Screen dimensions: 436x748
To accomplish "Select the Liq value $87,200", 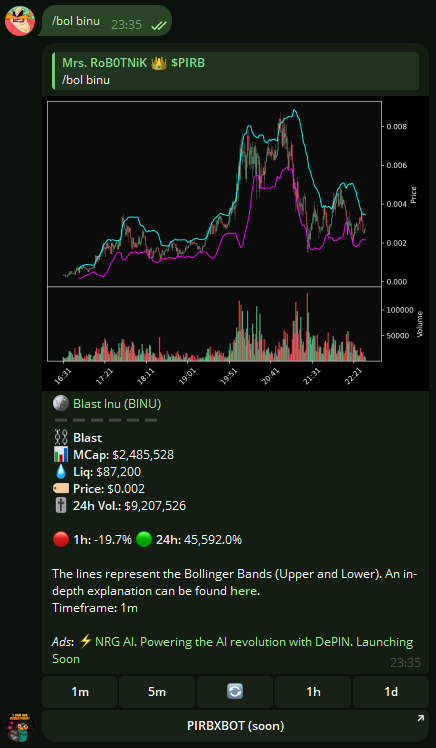I will (118, 472).
